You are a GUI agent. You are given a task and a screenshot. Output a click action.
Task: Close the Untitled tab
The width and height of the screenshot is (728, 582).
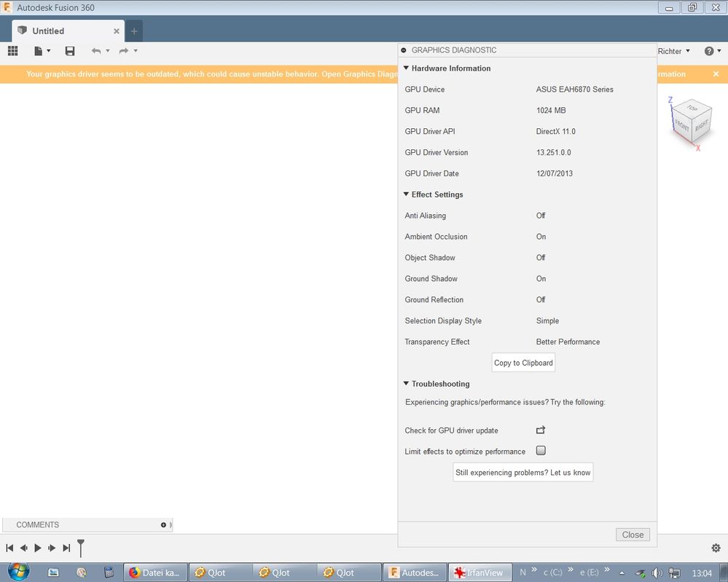point(117,31)
